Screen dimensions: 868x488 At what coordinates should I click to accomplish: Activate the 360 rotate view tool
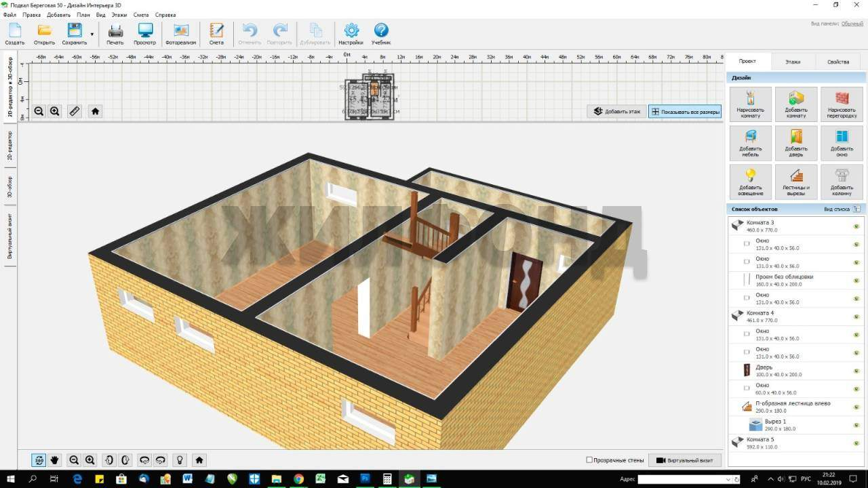click(39, 460)
